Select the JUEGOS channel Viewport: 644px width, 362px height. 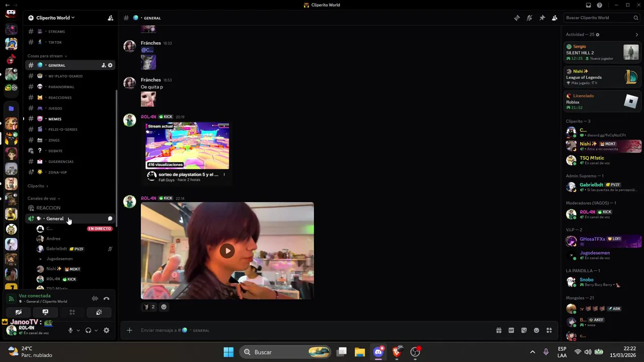[70, 108]
